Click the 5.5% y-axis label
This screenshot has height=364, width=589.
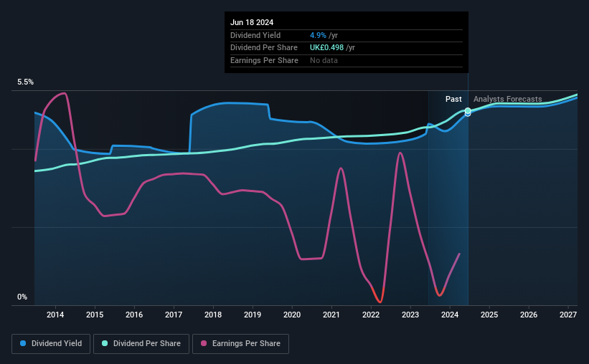pyautogui.click(x=26, y=82)
